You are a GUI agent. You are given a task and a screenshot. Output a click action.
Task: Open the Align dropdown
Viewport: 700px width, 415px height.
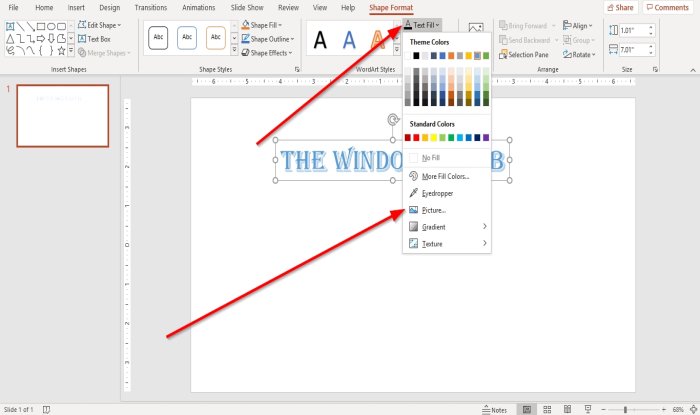[x=577, y=25]
